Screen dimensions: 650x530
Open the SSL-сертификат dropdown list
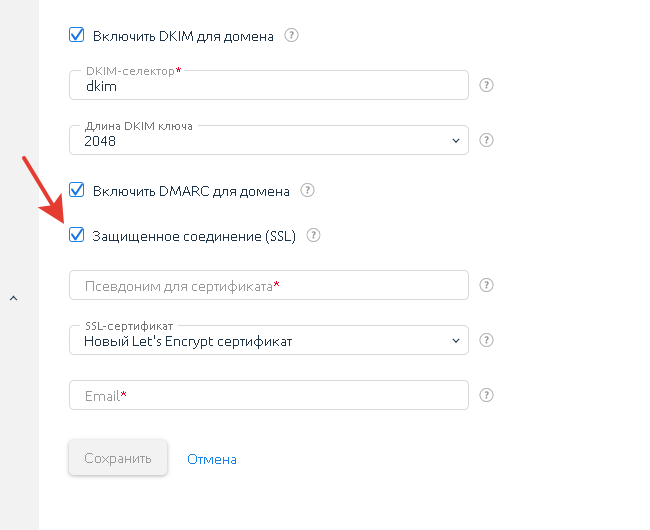tap(269, 340)
